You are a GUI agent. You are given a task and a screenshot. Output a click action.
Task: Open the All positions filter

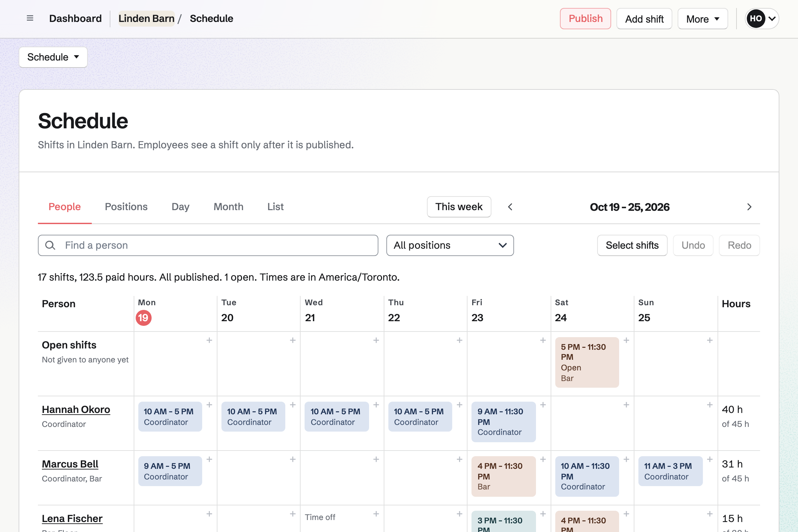[450, 245]
